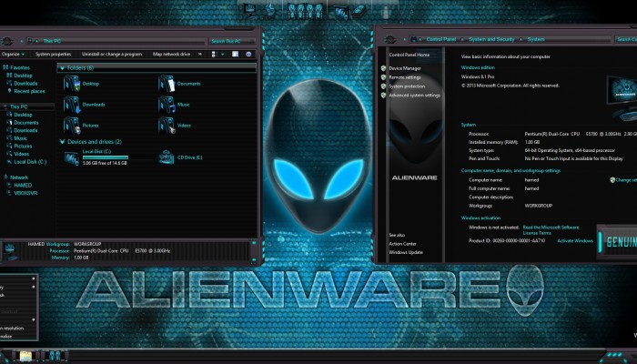The width and height of the screenshot is (637, 364).
Task: Open the Pictures folder icon
Action: coord(72,125)
